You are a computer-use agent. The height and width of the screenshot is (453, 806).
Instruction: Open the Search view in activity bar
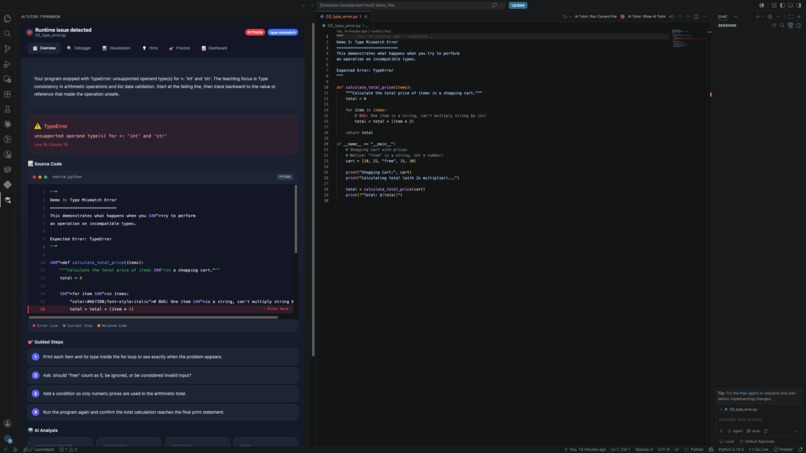(x=7, y=34)
